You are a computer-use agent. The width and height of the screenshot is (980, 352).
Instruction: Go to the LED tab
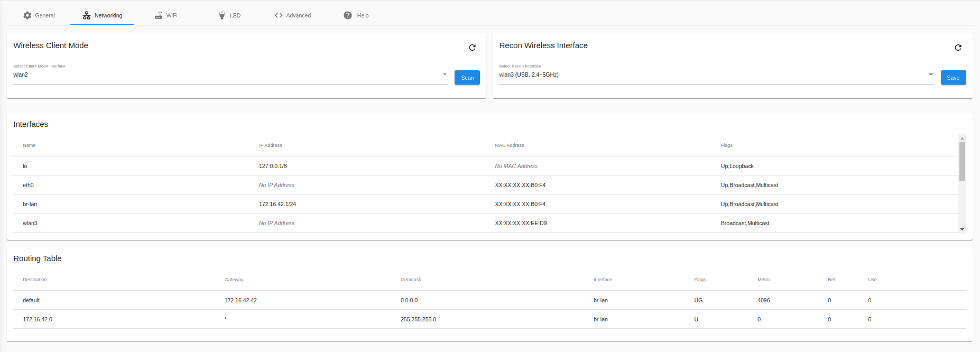coord(229,15)
